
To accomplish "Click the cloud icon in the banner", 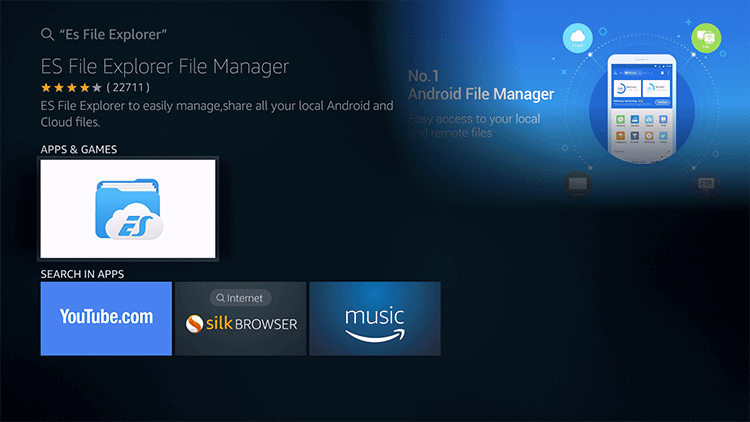I will click(x=577, y=37).
